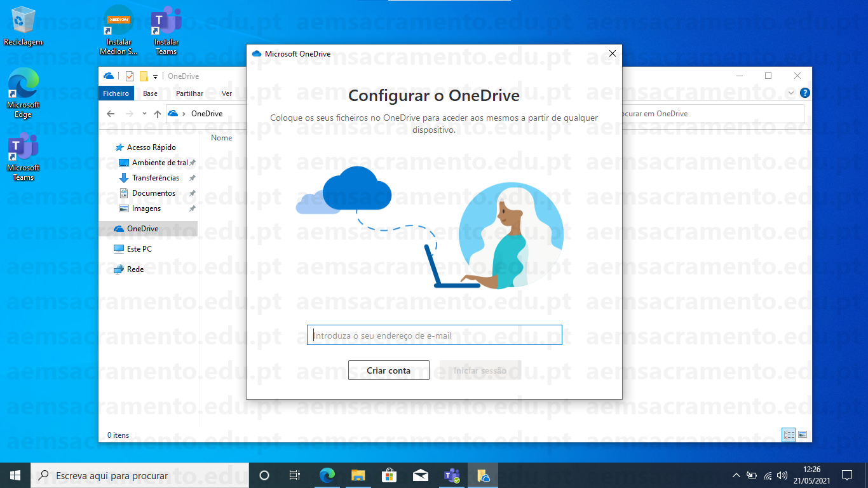
Task: Select Acesso Rápido in navigation pane
Action: pos(151,147)
